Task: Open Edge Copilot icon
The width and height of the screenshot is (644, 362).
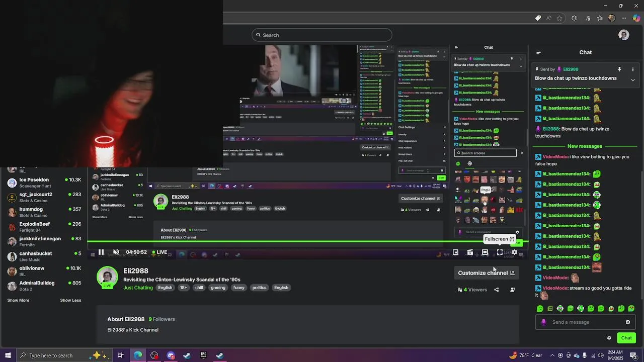Action: [x=636, y=18]
